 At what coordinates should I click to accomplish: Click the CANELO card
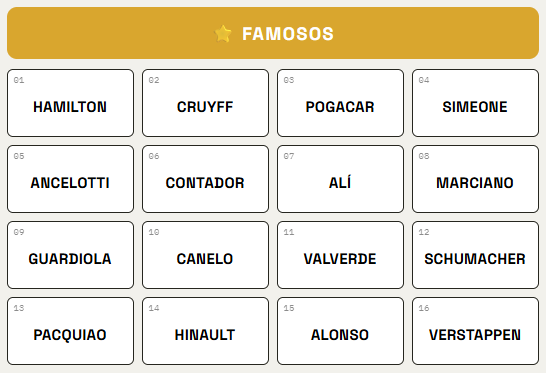click(x=205, y=255)
